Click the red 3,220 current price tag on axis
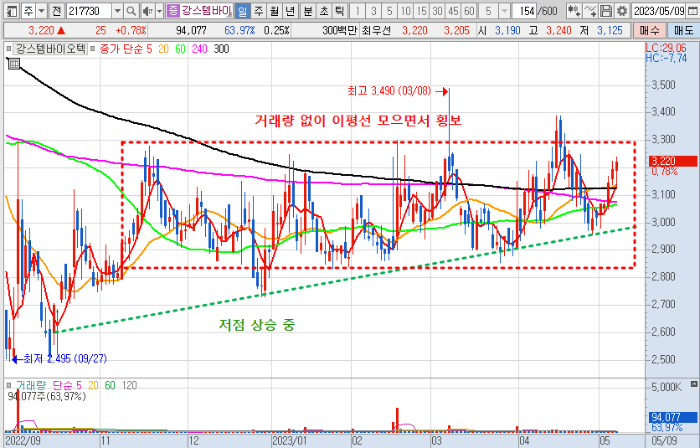The height and width of the screenshot is (448, 700). click(673, 161)
